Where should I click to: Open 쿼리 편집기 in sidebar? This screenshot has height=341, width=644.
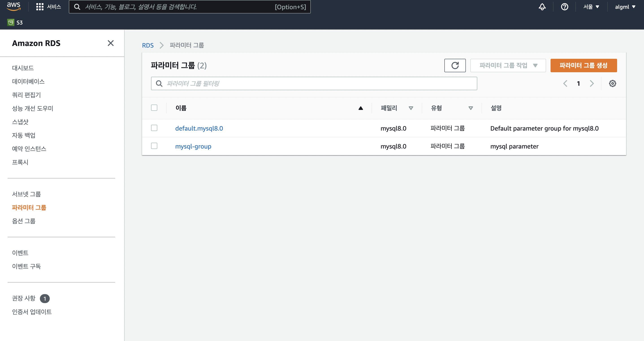click(26, 95)
